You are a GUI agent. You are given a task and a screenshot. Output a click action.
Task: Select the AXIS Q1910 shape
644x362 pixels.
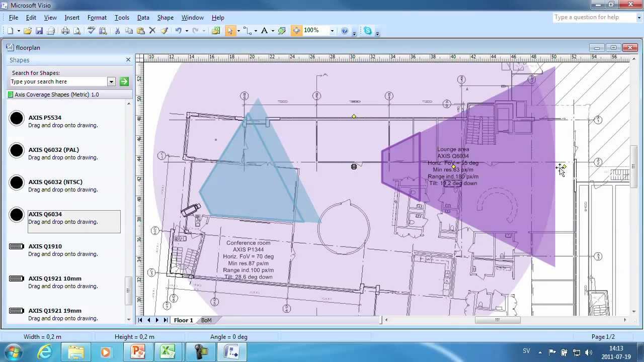pos(64,250)
